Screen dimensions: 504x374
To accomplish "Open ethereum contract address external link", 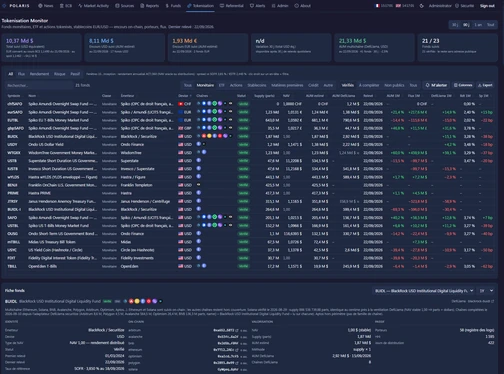I will (x=237, y=350).
